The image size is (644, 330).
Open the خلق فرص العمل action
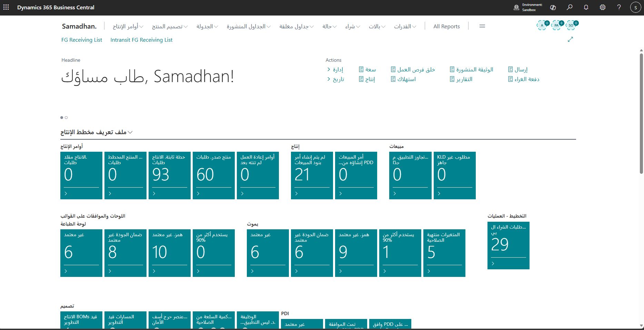[413, 69]
